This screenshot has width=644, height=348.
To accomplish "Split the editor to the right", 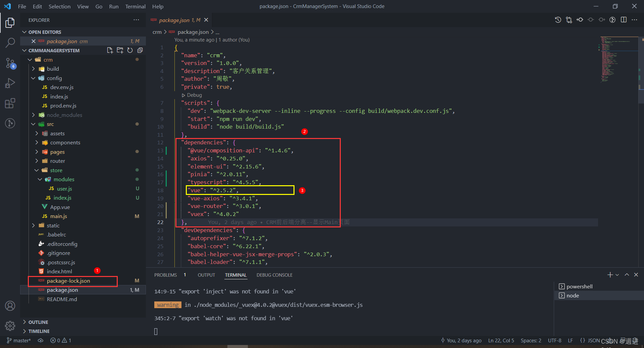I will [x=624, y=20].
